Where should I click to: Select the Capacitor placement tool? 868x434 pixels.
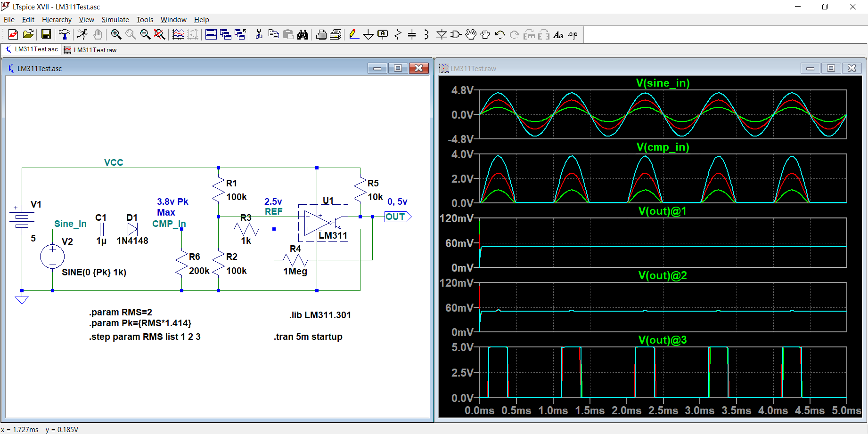pos(412,34)
